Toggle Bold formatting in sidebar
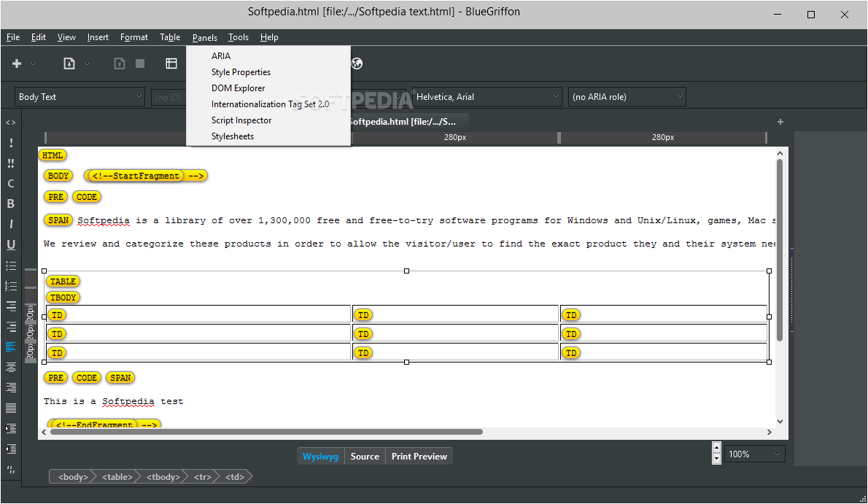The width and height of the screenshot is (868, 504). point(10,203)
